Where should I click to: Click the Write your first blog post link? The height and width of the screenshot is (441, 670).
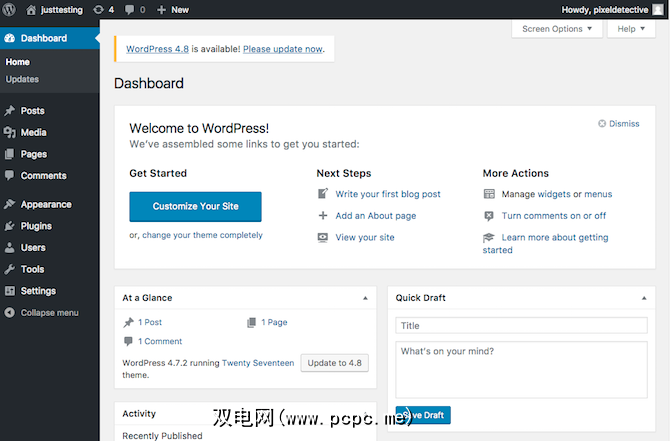(x=388, y=194)
